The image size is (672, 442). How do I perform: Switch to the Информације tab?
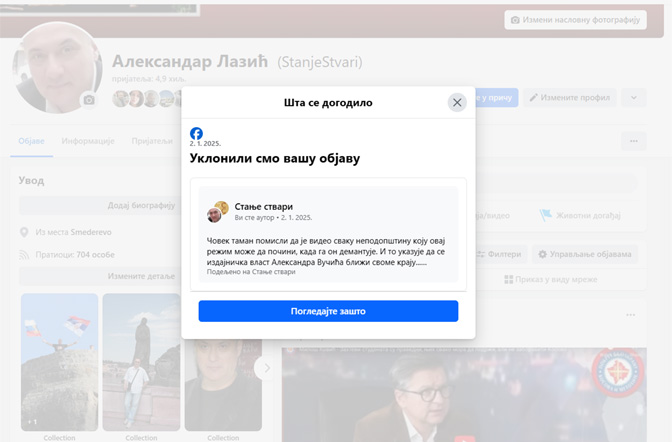coord(89,141)
